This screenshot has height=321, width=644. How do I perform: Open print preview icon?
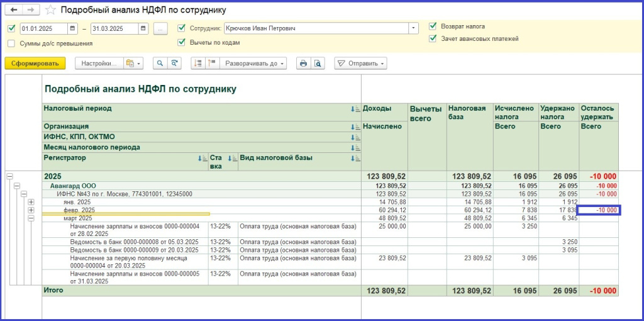[318, 63]
